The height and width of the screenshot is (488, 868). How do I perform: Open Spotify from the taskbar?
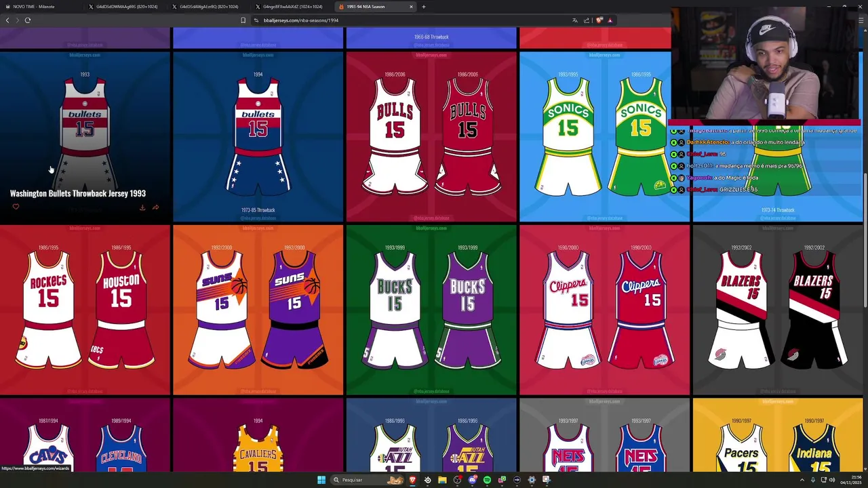pyautogui.click(x=487, y=480)
